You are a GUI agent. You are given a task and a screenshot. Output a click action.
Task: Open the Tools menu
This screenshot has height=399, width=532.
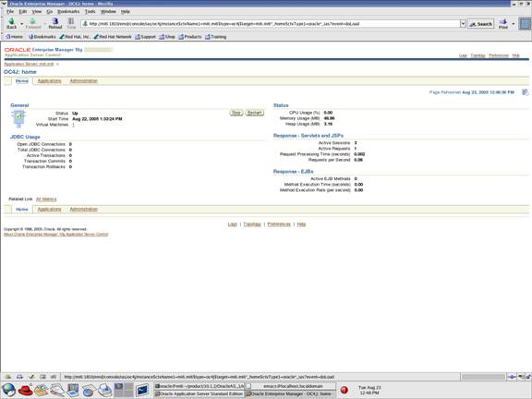(x=90, y=11)
